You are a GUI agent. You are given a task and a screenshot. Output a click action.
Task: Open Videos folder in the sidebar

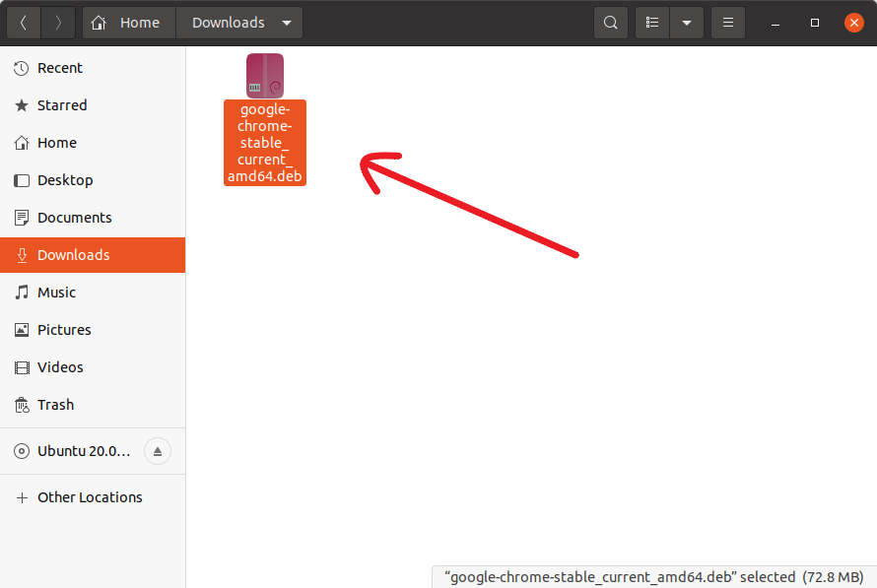[93, 367]
